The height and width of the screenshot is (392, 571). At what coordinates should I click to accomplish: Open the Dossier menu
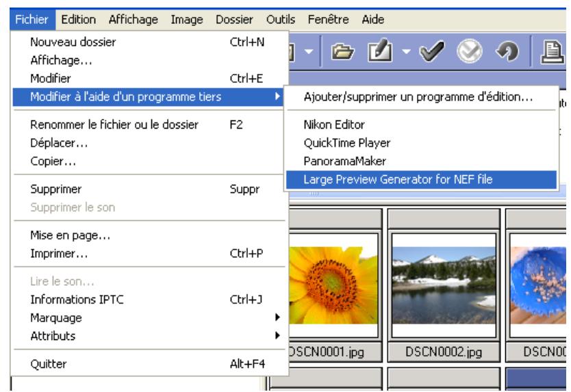point(234,19)
